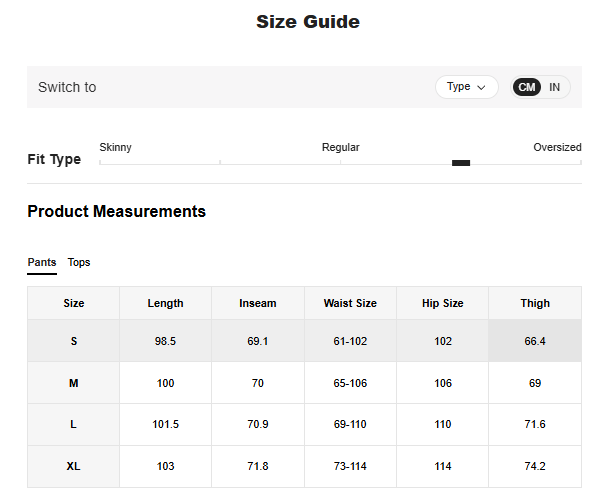This screenshot has height=494, width=601.
Task: Select the size M row label
Action: (74, 383)
